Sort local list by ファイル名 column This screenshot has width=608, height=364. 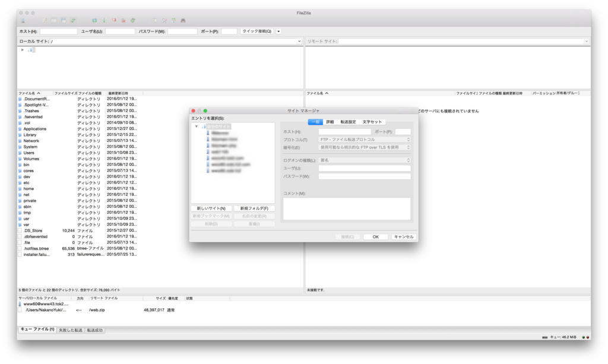[x=35, y=93]
